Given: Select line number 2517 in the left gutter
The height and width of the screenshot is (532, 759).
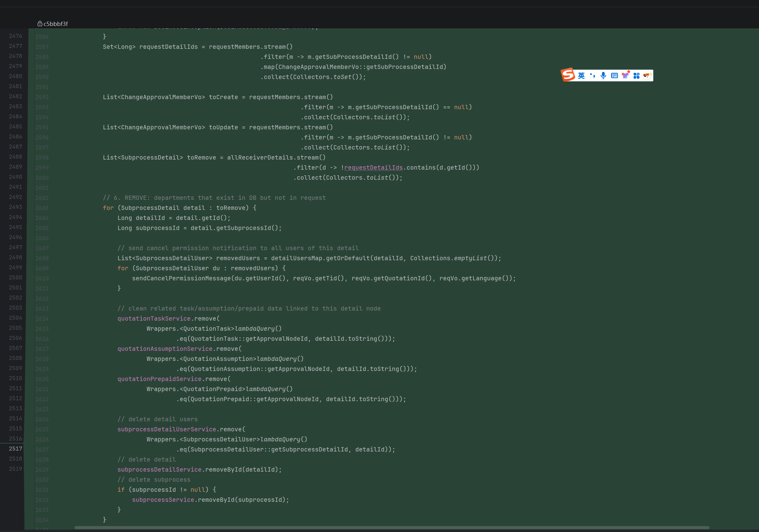Looking at the screenshot, I should (x=16, y=449).
